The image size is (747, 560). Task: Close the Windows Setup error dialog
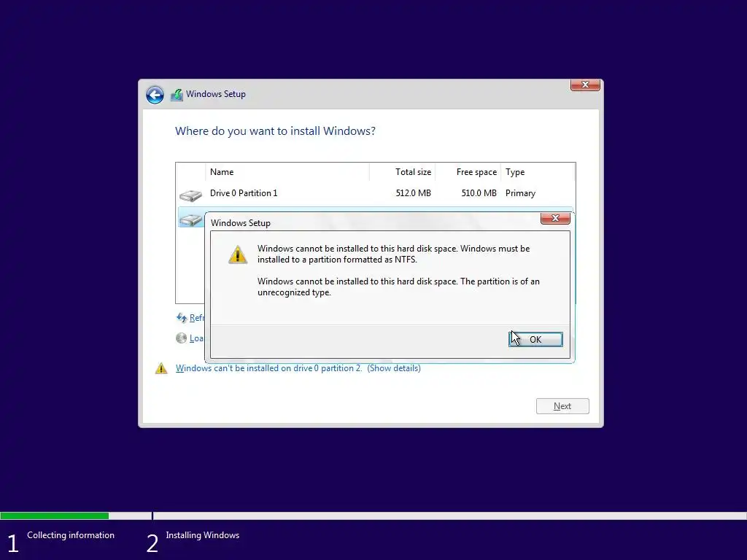tap(555, 218)
